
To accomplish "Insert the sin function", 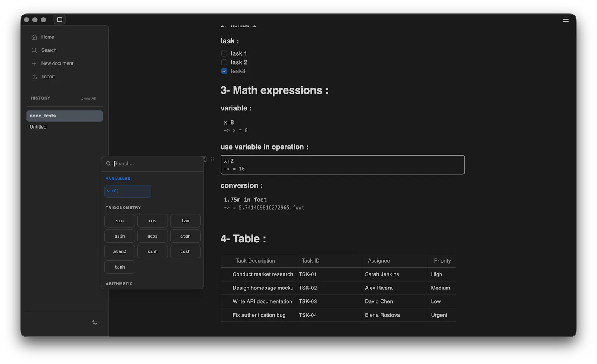I will point(120,221).
